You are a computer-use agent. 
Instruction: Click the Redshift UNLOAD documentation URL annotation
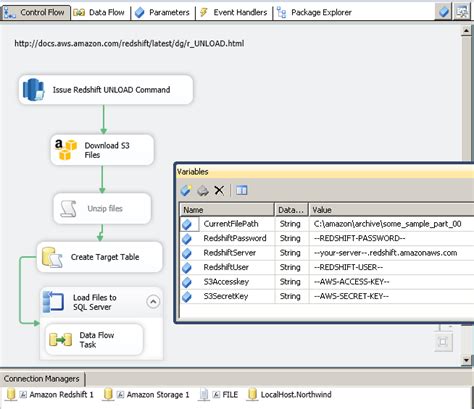[x=129, y=44]
